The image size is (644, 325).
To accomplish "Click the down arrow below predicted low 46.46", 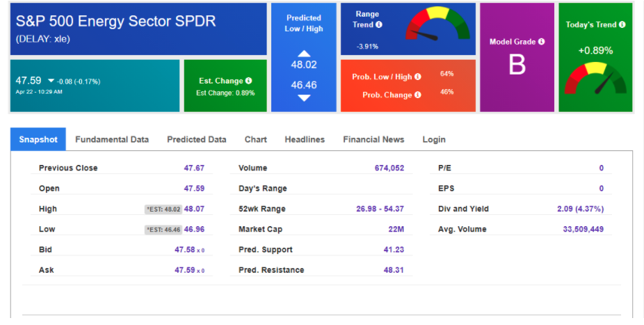I will [304, 98].
